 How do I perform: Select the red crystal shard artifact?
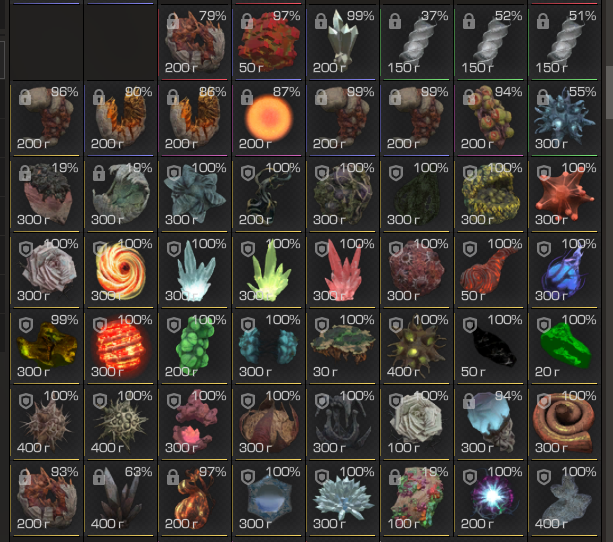(343, 271)
